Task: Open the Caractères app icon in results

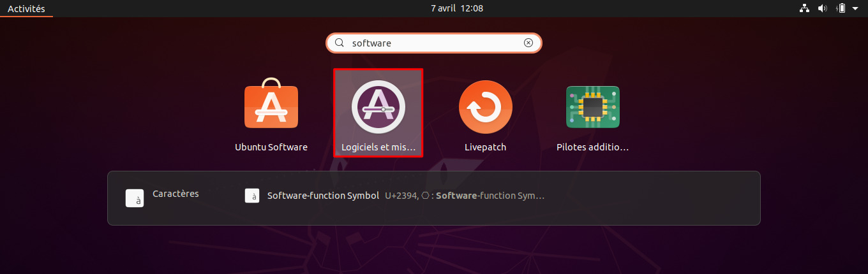Action: [x=135, y=198]
